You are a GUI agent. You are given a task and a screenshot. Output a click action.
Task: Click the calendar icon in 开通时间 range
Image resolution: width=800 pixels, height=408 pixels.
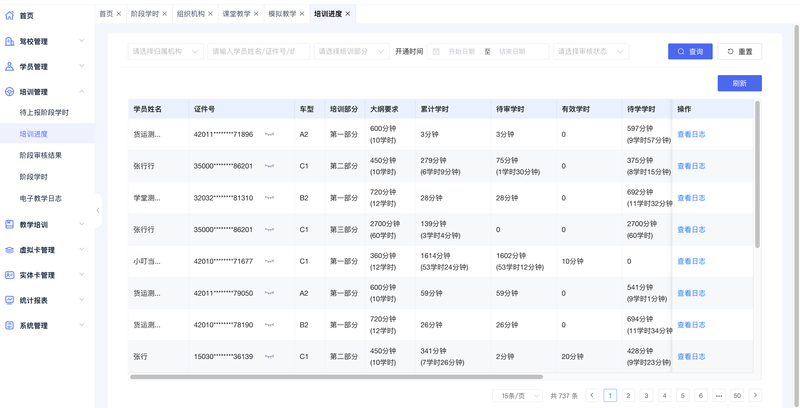(436, 52)
